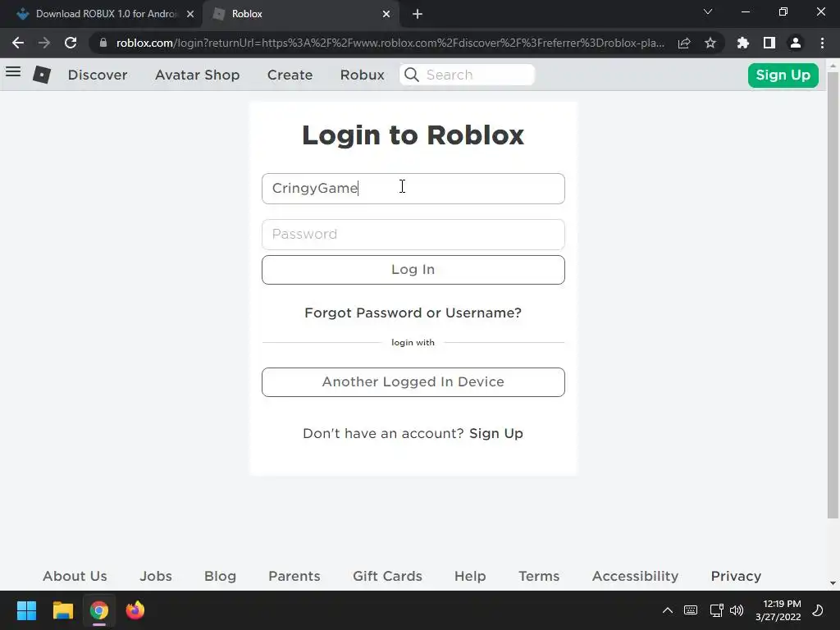Screen dimensions: 840x630
Task: Click the site lock icon
Action: click(103, 43)
